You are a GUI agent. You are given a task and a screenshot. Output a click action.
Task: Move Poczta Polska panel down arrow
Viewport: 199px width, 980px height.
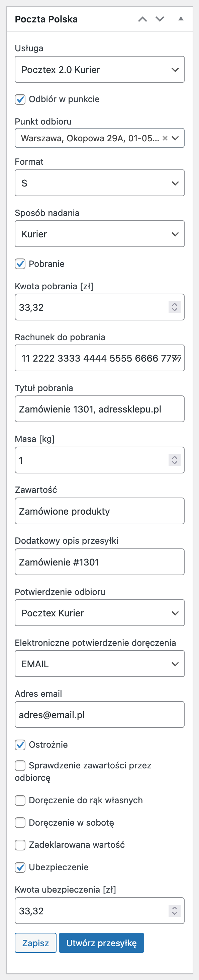[160, 19]
